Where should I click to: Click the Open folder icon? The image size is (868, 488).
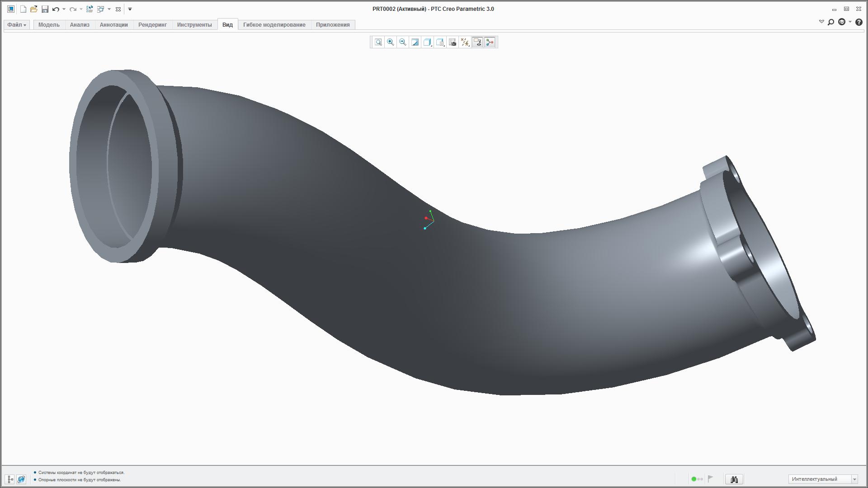tap(34, 9)
